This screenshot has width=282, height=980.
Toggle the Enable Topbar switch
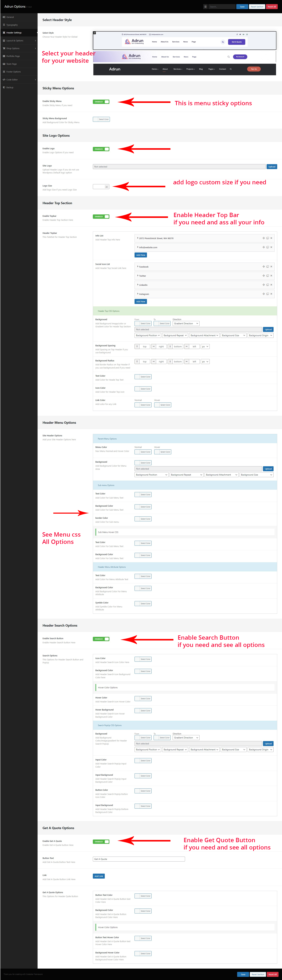101,216
